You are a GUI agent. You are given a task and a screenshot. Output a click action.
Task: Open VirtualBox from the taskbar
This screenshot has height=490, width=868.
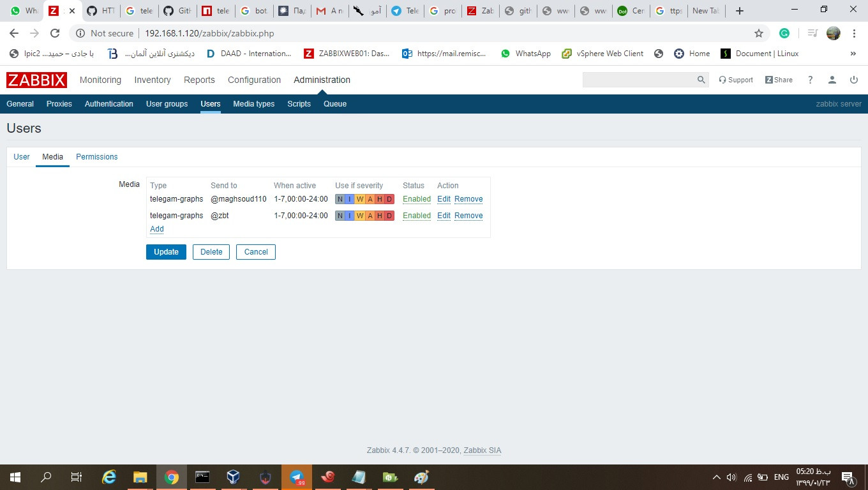(x=234, y=477)
